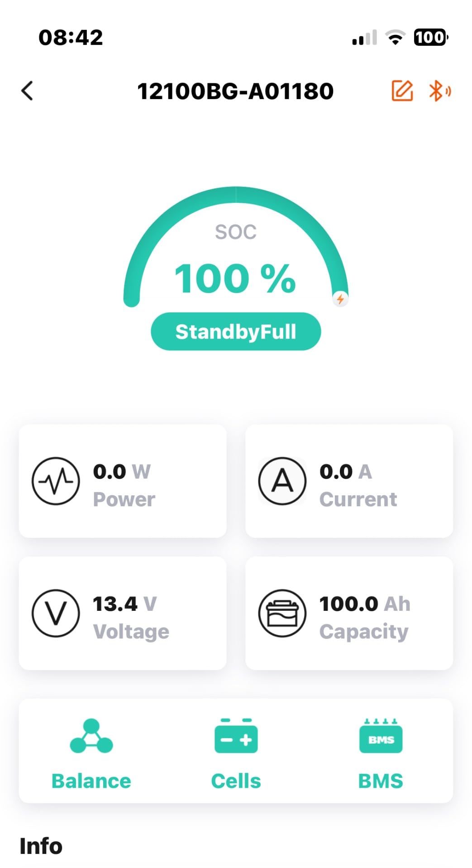Open the Balance triangle-nodes icon

point(91,736)
